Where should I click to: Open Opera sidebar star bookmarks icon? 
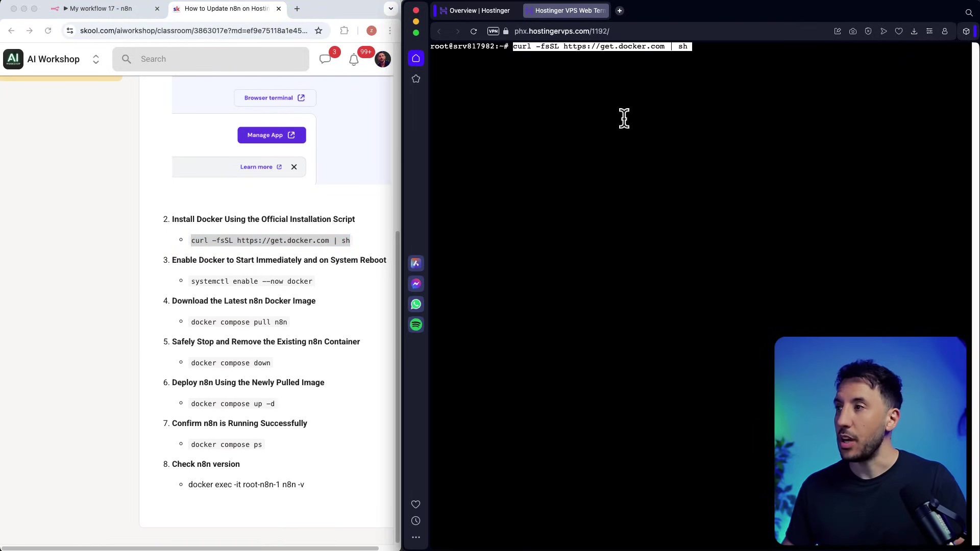pos(416,79)
